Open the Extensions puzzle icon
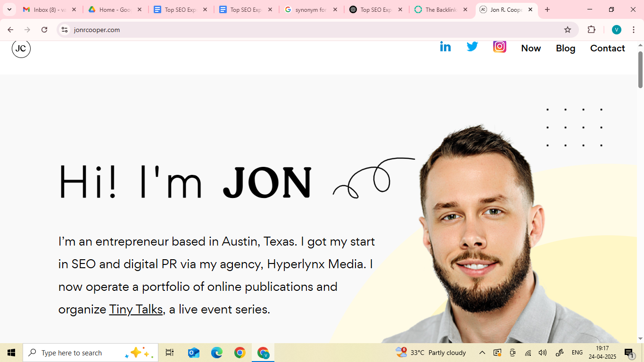The height and width of the screenshot is (362, 644). (592, 30)
